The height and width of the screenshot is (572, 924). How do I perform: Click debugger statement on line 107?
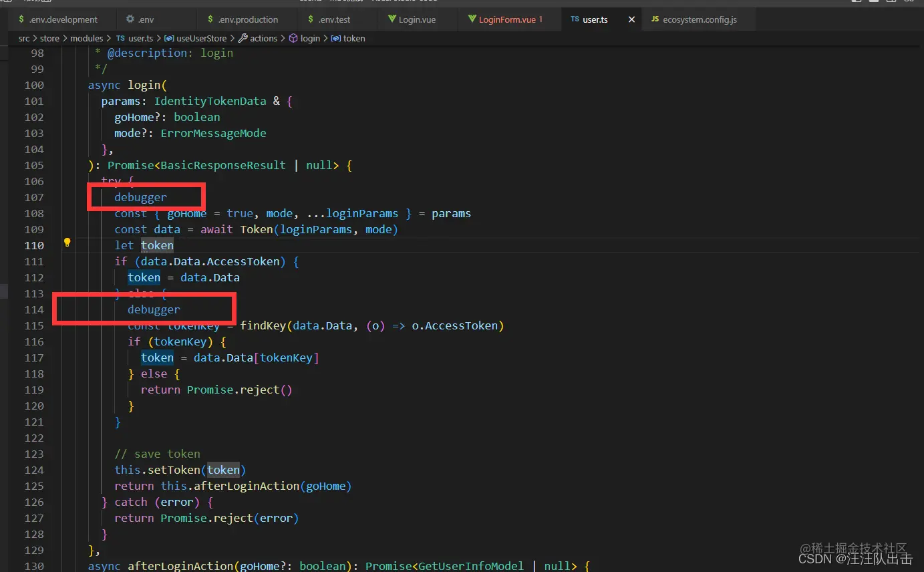[x=141, y=197]
